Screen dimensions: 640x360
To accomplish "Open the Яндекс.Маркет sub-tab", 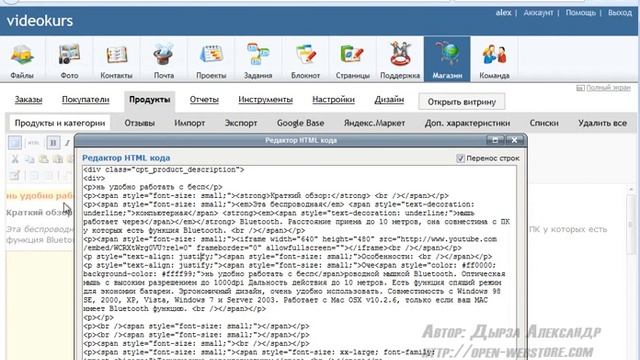I will point(374,123).
